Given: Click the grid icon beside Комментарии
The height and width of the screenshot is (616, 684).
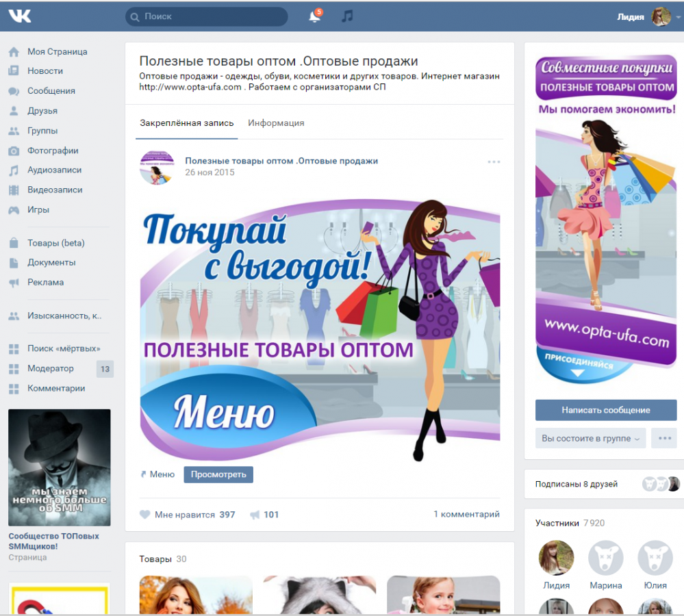Looking at the screenshot, I should 14,389.
